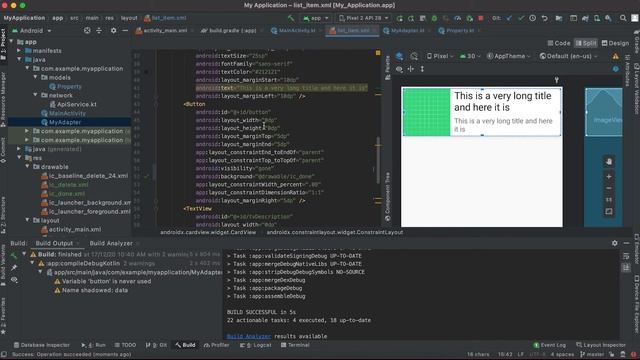Viewport: 640px width, 360px height.
Task: Open Git history clock icon
Action: click(x=533, y=18)
